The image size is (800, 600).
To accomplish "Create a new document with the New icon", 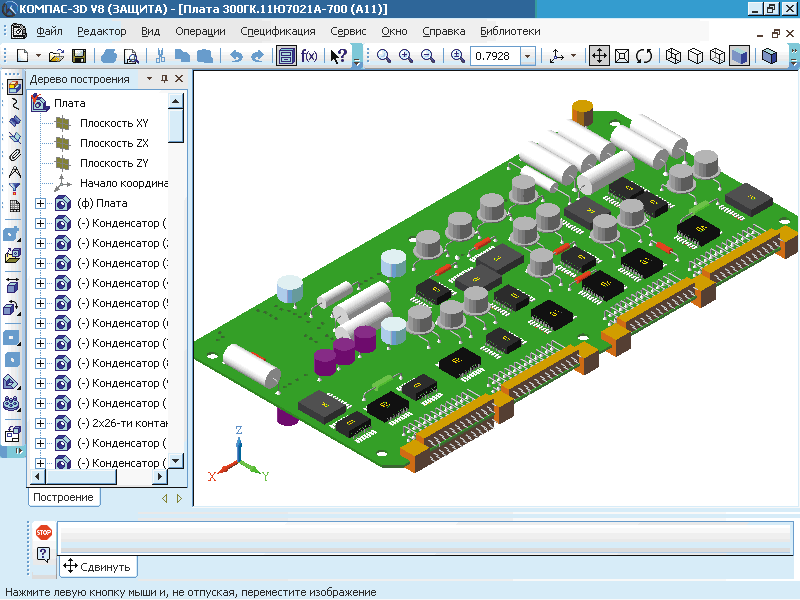I will [22, 56].
